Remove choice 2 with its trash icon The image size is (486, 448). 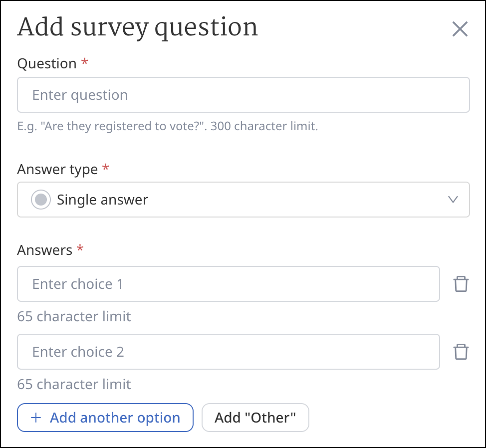(x=461, y=352)
